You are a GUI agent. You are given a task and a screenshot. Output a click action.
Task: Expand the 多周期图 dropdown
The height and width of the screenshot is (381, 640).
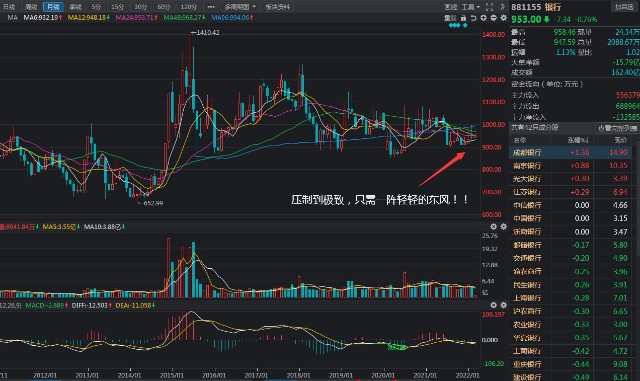click(240, 7)
